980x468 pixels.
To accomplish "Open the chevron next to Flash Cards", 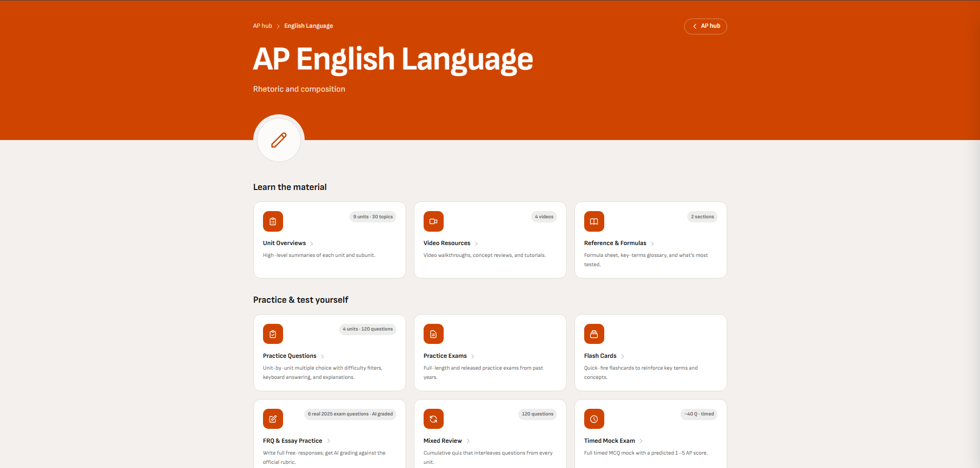I will click(622, 356).
